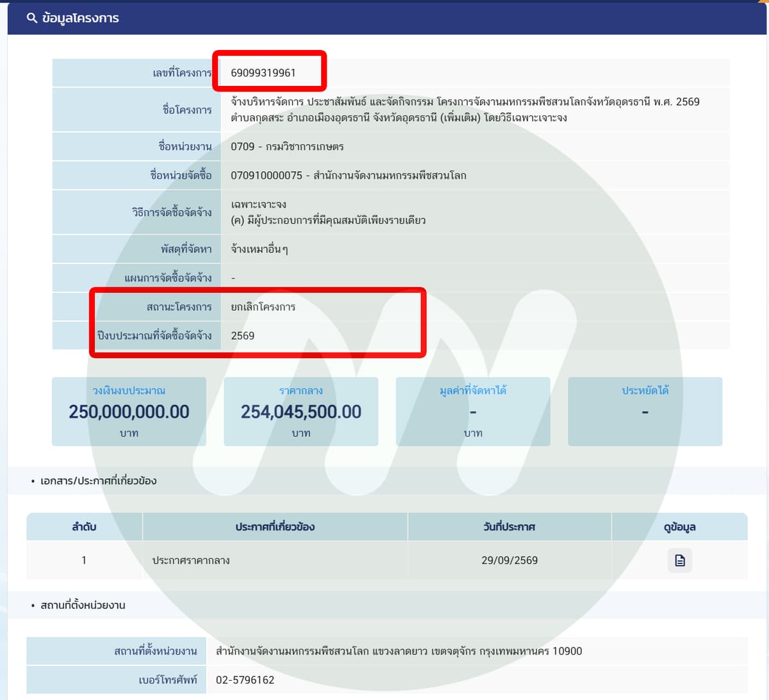
Task: Click the วงเงินงบประมาณ card label
Action: click(x=129, y=390)
